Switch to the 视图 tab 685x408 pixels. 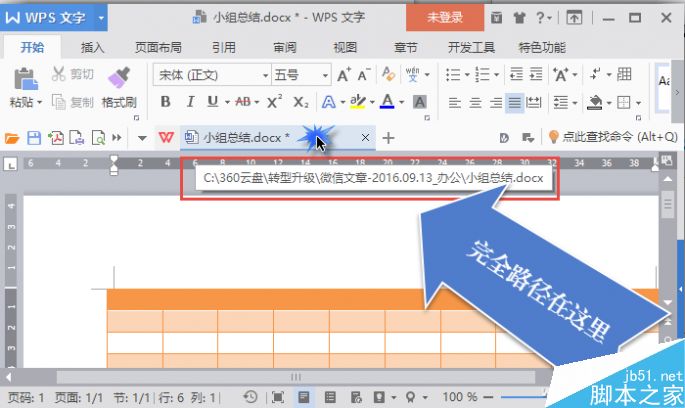(345, 47)
